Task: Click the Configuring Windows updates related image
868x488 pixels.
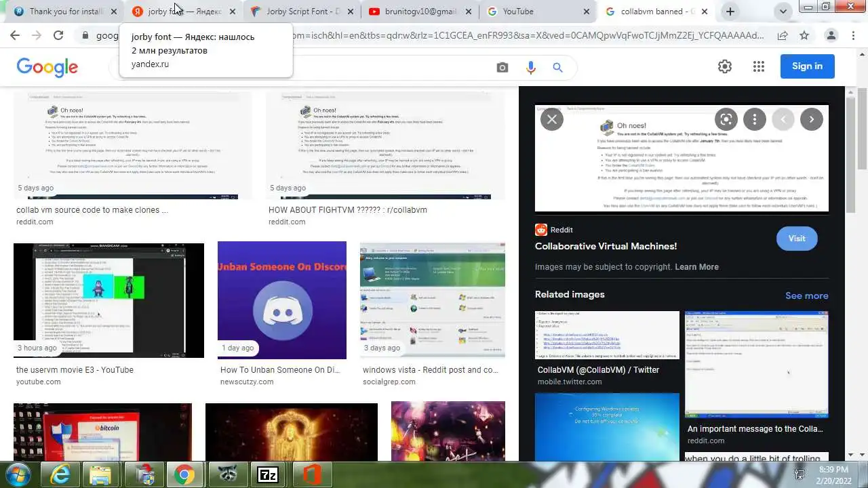Action: [x=607, y=427]
